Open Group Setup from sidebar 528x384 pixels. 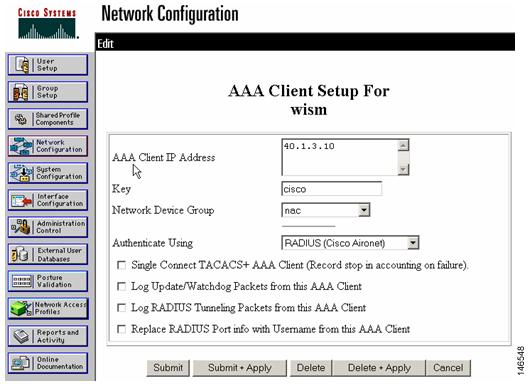[x=48, y=92]
